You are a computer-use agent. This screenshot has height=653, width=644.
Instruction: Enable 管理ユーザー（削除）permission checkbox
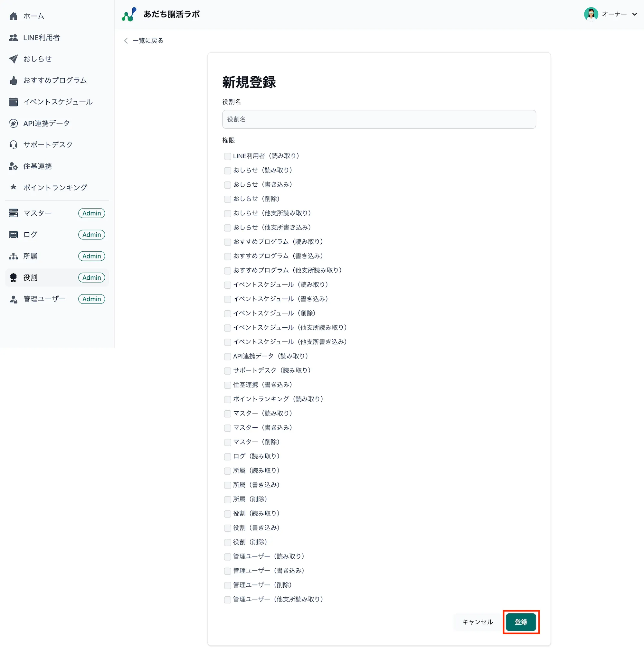(227, 585)
